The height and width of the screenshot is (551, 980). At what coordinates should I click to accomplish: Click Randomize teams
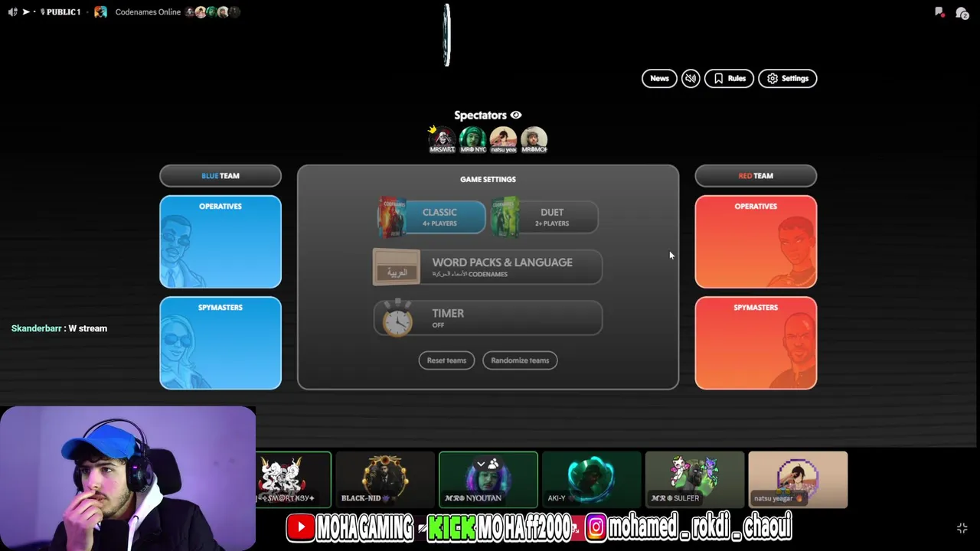pos(520,360)
